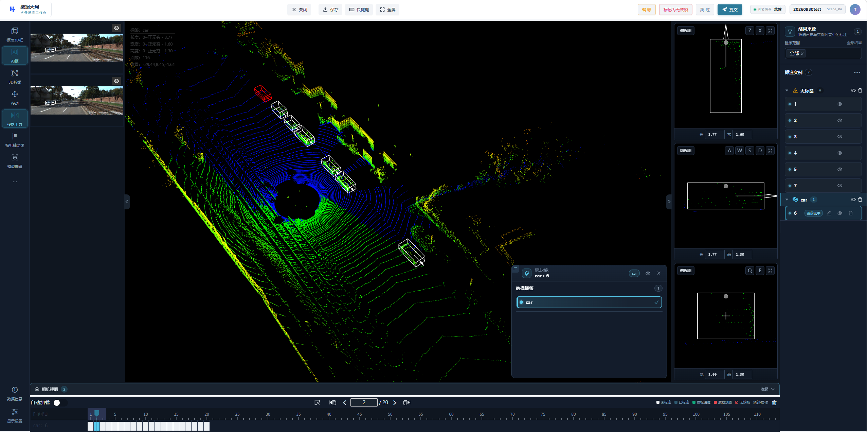The image size is (868, 432).
Task: Open 数据信息 data info panel
Action: [15, 394]
